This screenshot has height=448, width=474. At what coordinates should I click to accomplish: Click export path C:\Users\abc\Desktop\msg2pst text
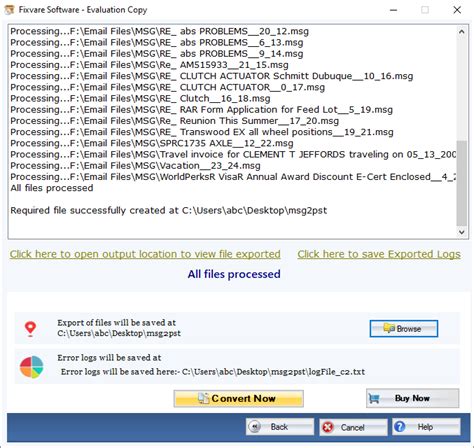pos(119,333)
